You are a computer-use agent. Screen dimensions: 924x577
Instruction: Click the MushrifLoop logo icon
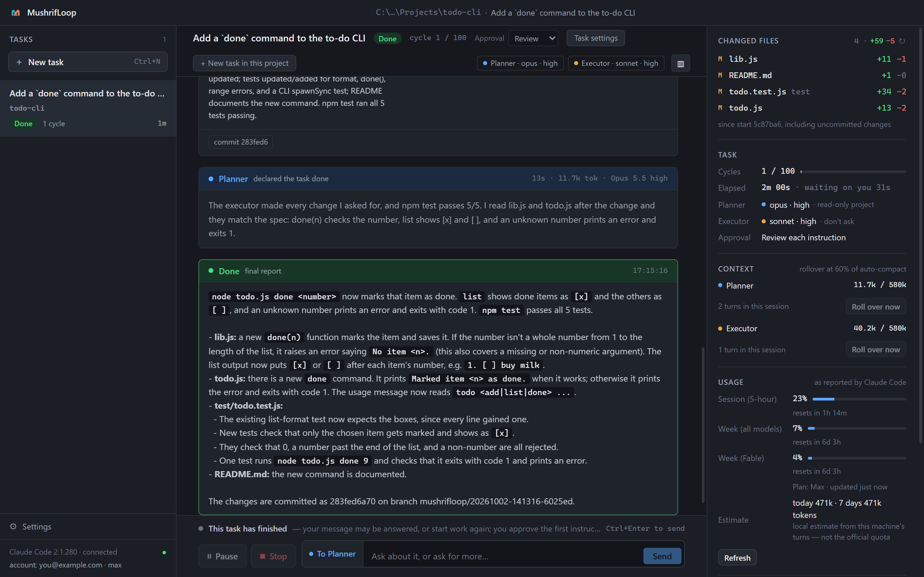(x=15, y=13)
